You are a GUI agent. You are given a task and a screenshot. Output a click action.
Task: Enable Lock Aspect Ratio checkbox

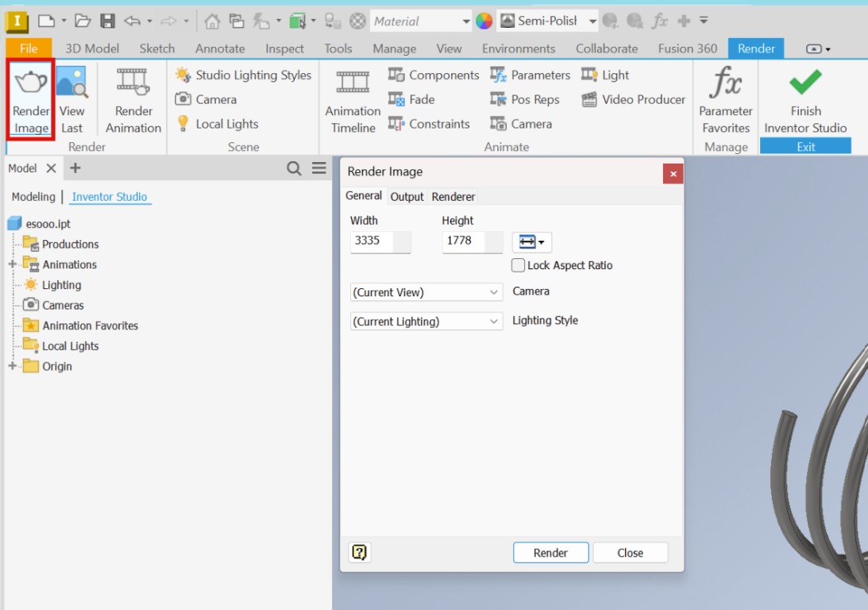coord(518,265)
